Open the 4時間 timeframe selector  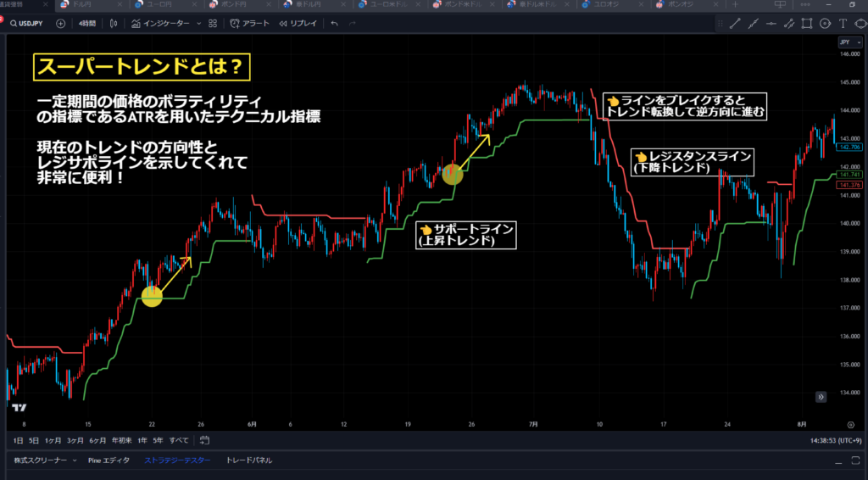click(86, 24)
